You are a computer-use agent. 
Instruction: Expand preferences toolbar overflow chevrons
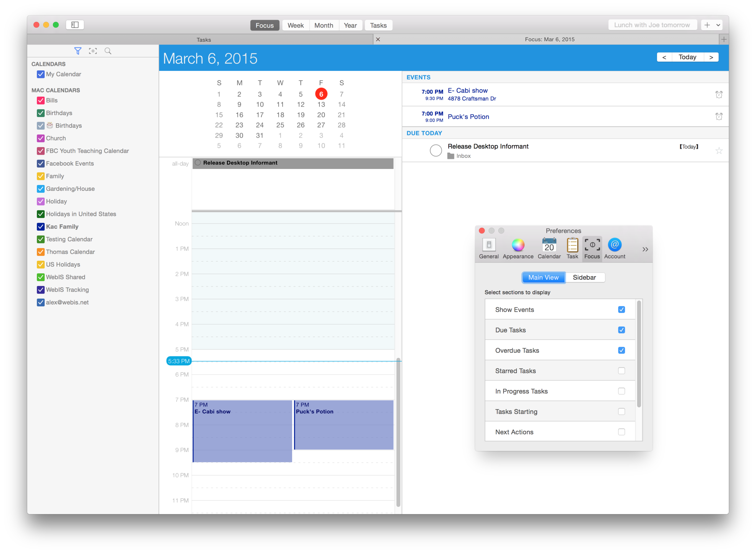coord(645,249)
